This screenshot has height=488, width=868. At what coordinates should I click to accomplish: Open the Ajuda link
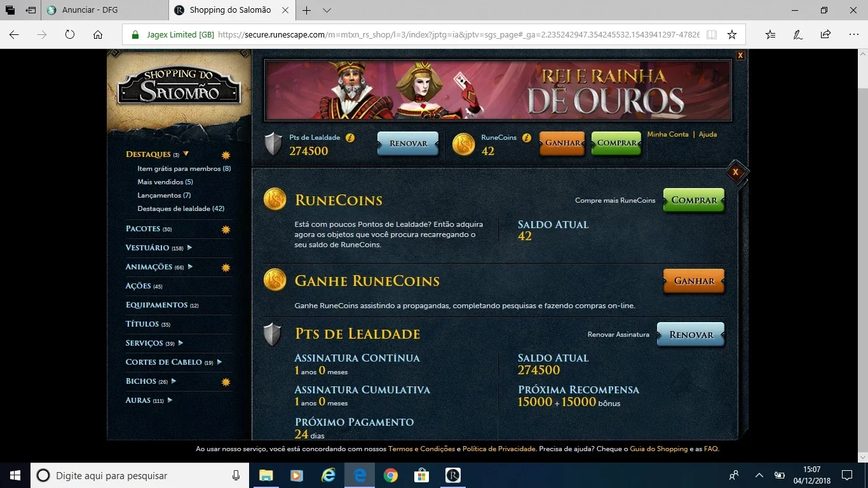point(708,135)
